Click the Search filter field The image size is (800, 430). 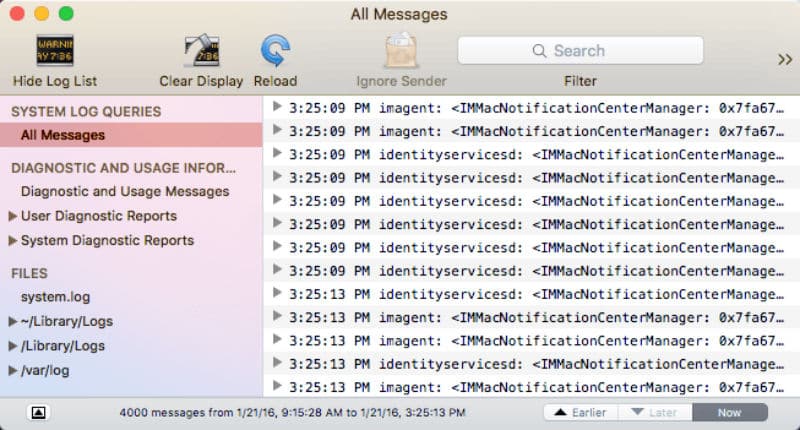click(580, 51)
